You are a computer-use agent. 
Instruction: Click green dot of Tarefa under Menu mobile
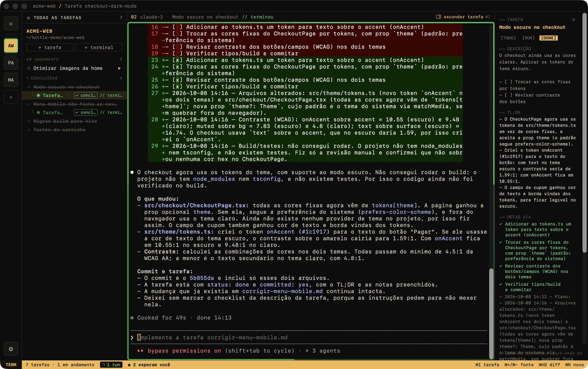[38, 112]
